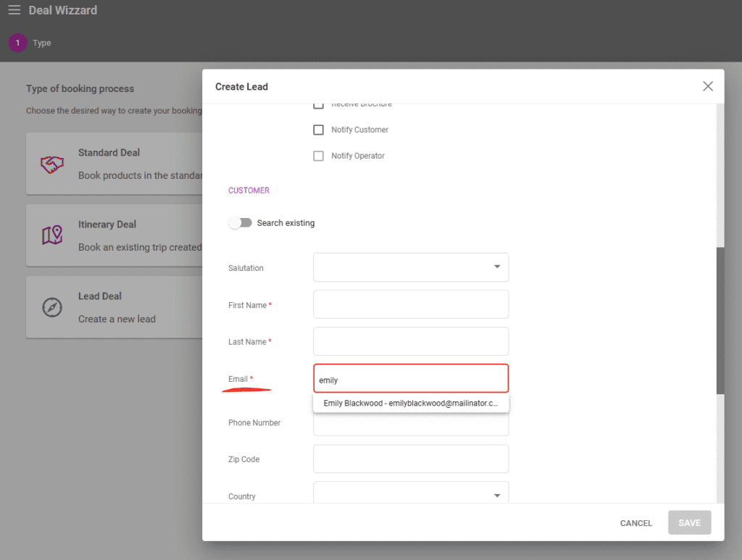Select the Standard Deal handshake icon

click(51, 163)
